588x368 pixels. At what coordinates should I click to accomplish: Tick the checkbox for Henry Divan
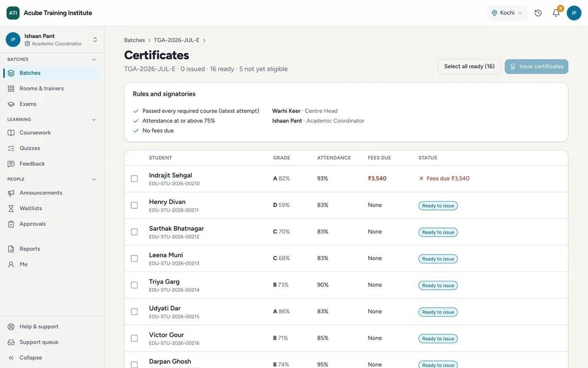(x=134, y=206)
